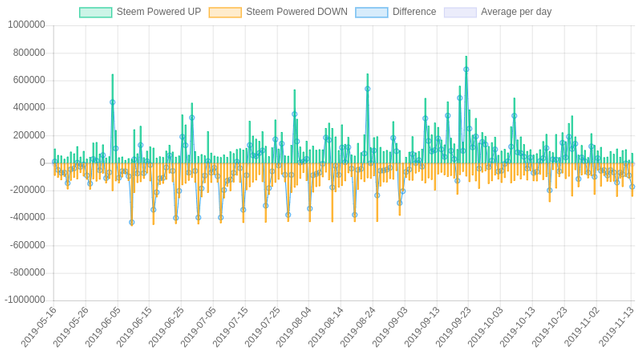
Task: Click the last Difference point at 2019-11-13
Action: [632, 187]
